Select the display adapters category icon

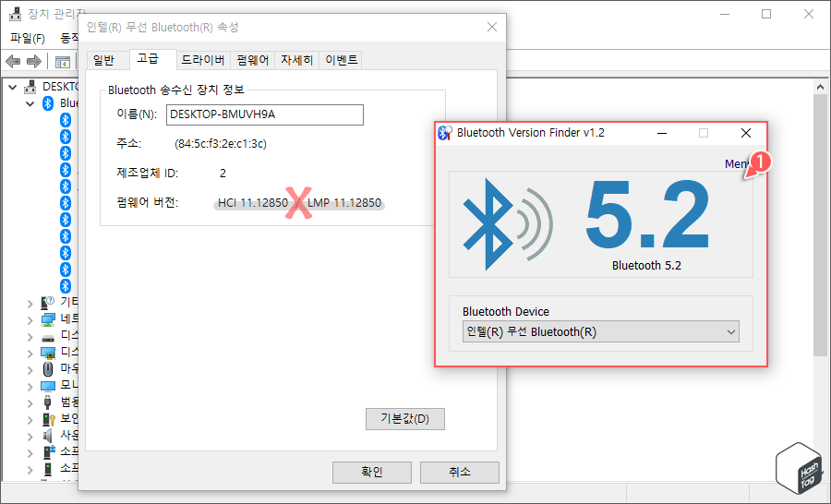pyautogui.click(x=48, y=353)
